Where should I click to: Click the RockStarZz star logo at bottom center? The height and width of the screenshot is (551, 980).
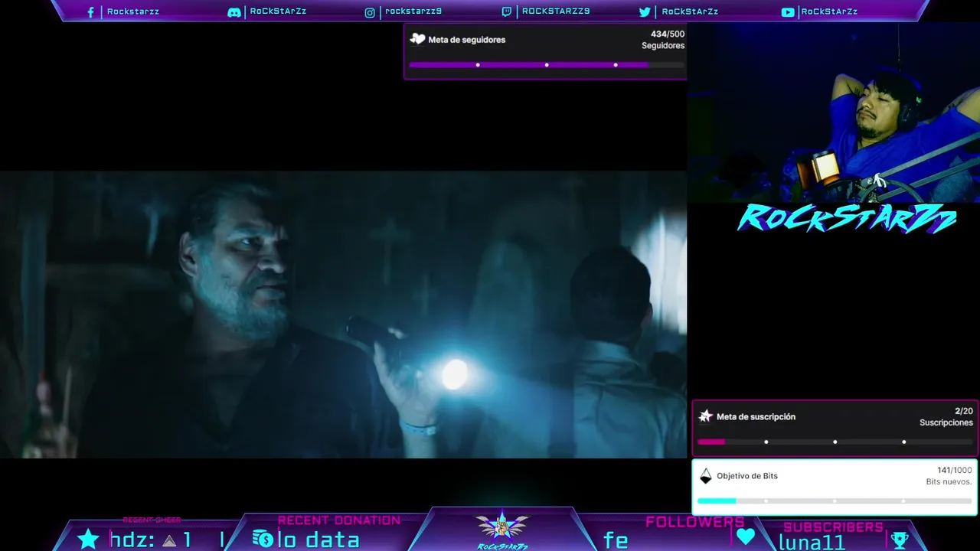pyautogui.click(x=502, y=530)
